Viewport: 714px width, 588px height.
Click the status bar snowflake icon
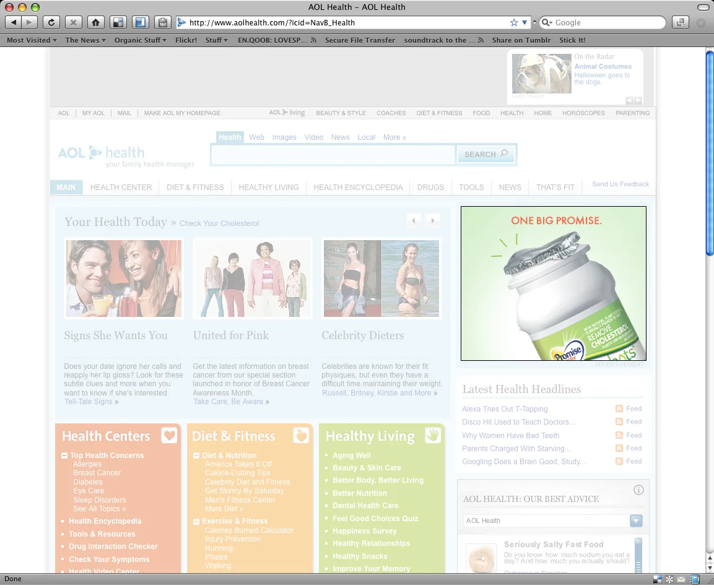[669, 579]
